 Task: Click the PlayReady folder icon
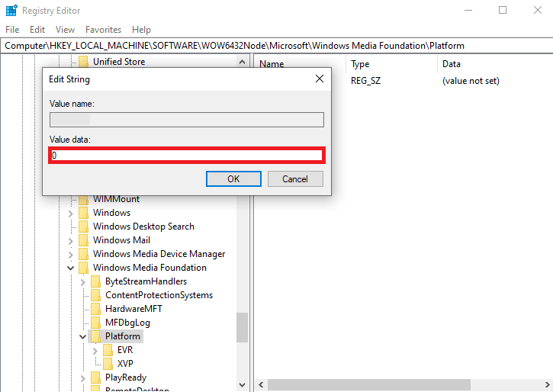coord(95,378)
